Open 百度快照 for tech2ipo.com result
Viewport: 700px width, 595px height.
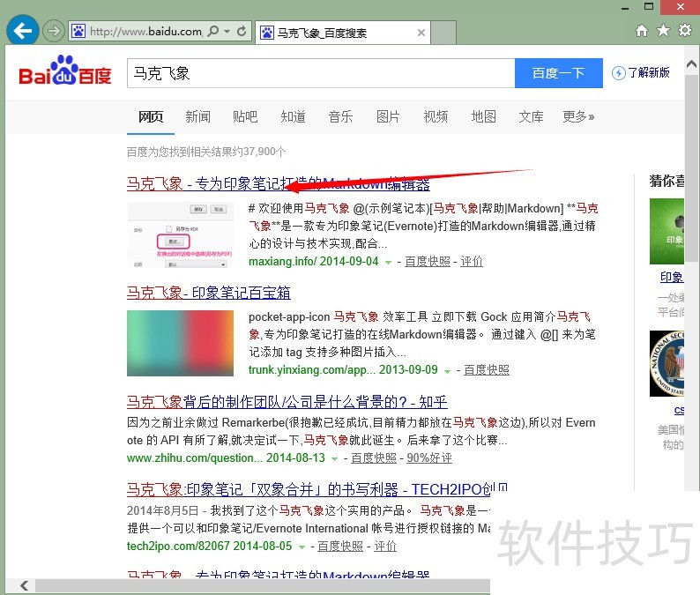340,547
